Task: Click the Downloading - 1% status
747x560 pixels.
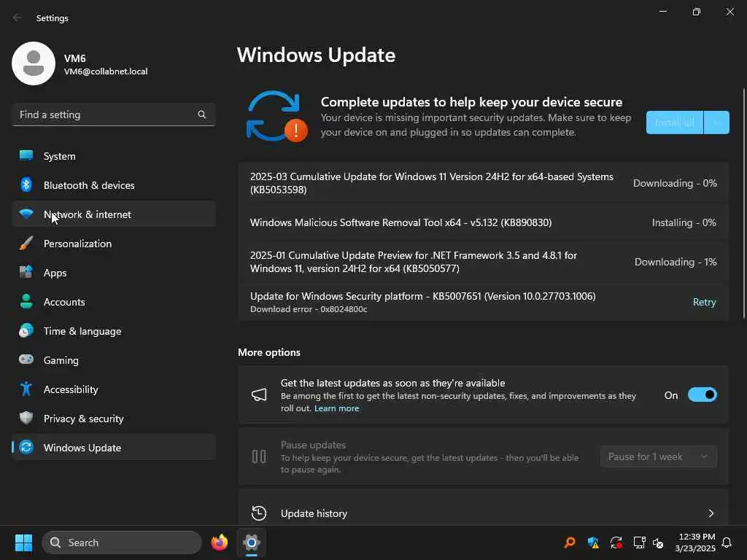Action: click(x=676, y=262)
